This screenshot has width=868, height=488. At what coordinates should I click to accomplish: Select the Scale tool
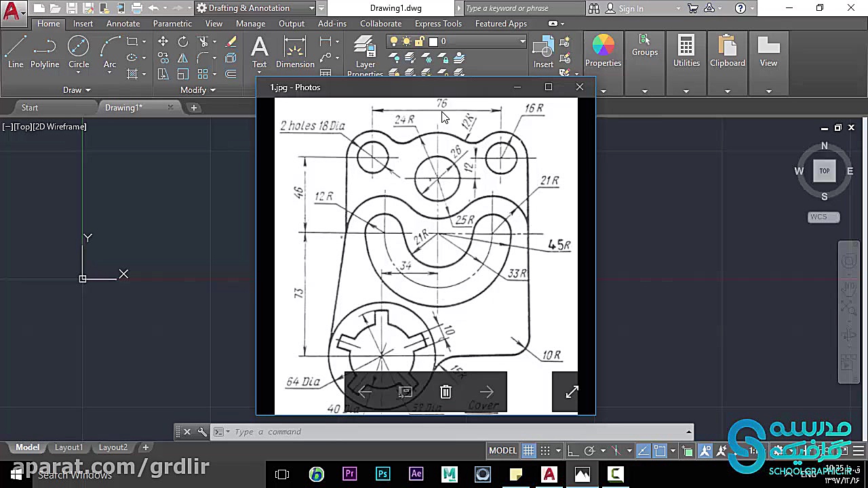[x=183, y=74]
